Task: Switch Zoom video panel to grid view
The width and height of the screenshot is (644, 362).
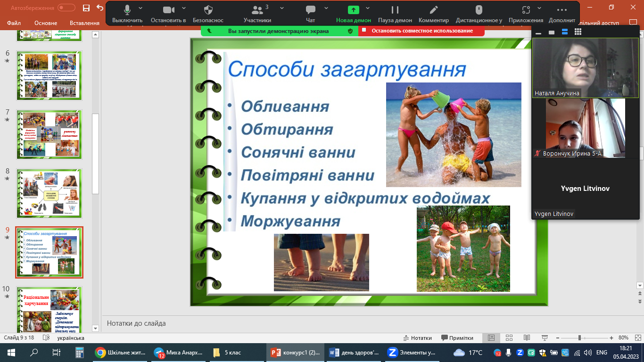Action: (578, 32)
